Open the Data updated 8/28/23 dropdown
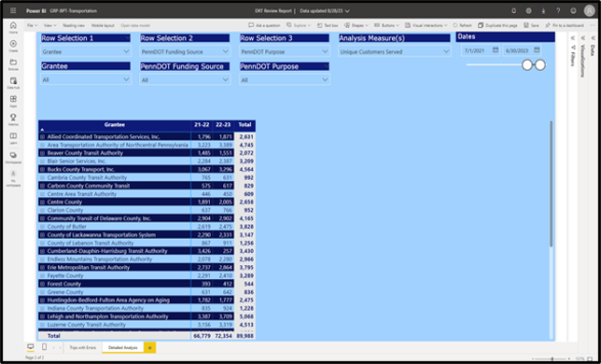This screenshot has height=364, width=601. click(325, 11)
